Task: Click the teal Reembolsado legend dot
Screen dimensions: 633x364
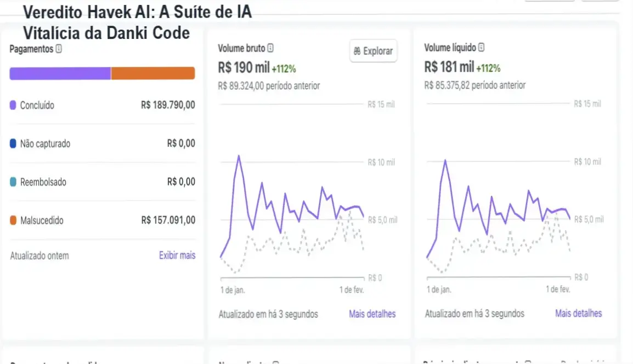Action: pos(13,181)
